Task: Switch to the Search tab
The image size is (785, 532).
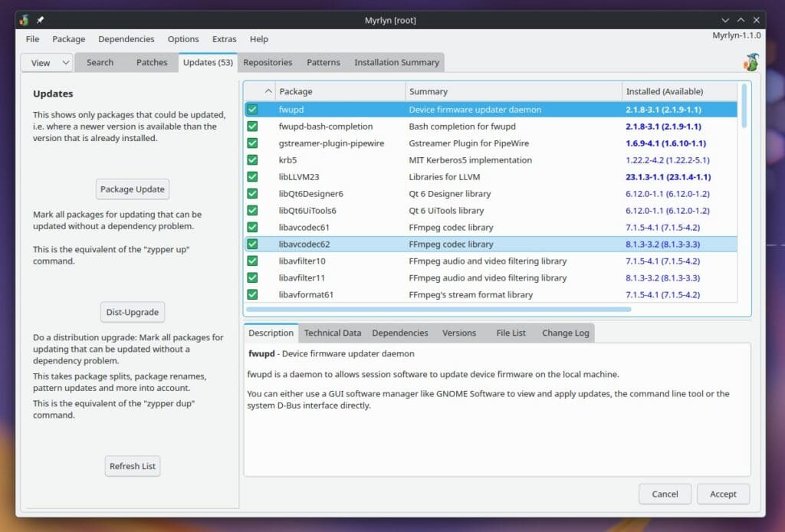Action: (x=100, y=63)
